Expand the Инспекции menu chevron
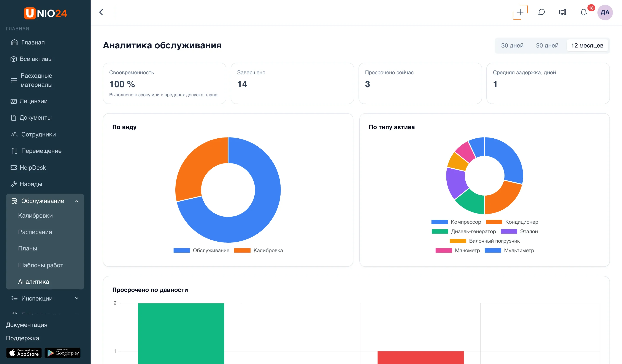The image size is (622, 364). [77, 298]
